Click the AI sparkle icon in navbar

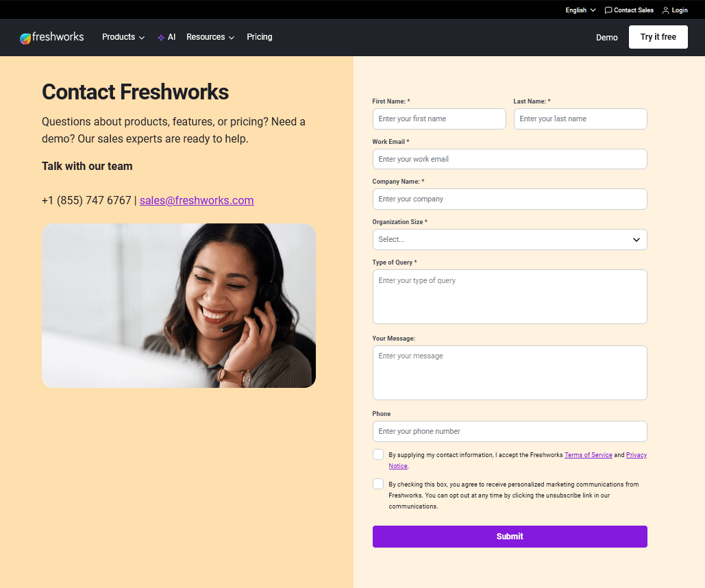click(x=161, y=38)
